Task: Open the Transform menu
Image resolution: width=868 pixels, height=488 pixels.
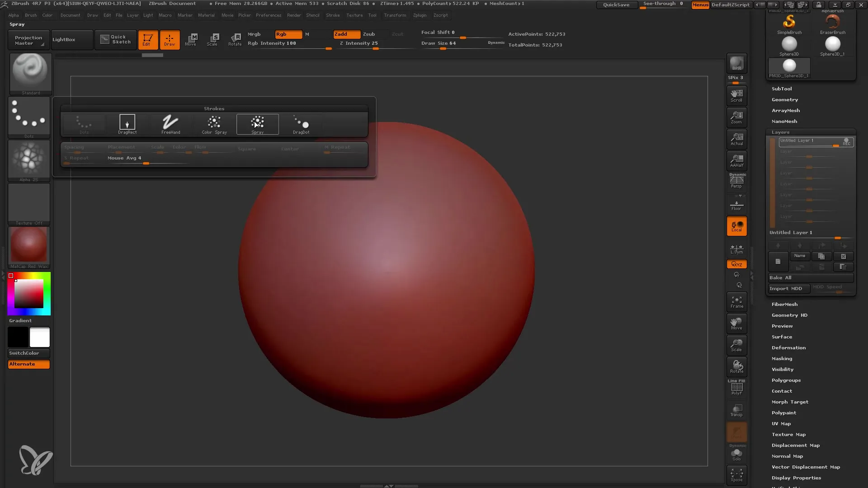Action: [395, 15]
